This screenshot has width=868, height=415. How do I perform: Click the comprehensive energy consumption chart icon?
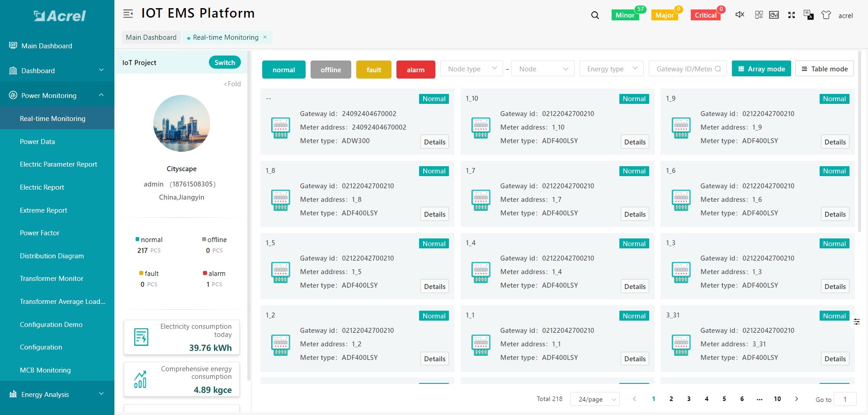pos(140,379)
